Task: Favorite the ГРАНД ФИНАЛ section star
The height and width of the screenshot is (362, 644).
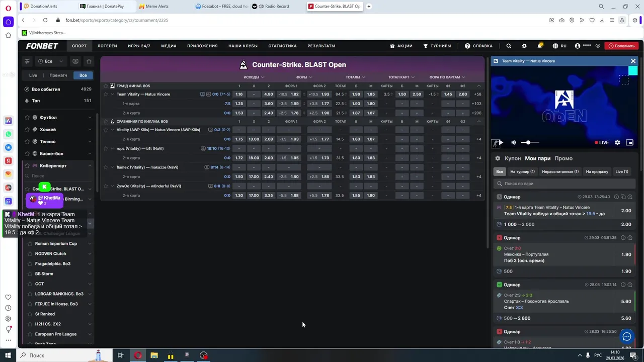Action: pos(106,86)
